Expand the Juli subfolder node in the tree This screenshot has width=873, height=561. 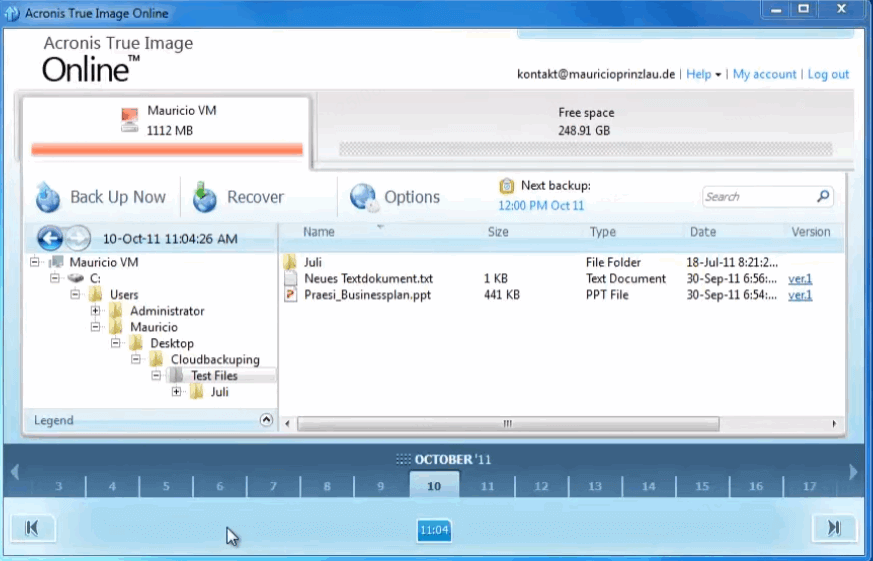pos(176,392)
